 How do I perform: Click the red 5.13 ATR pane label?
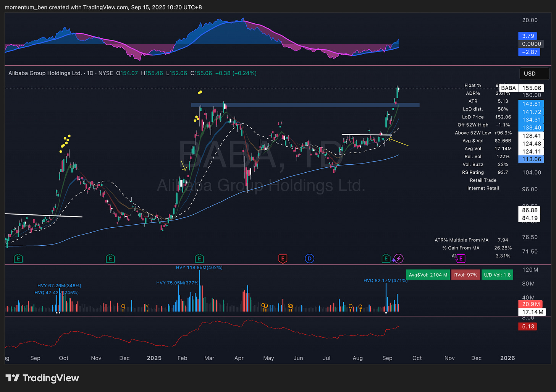click(x=528, y=327)
